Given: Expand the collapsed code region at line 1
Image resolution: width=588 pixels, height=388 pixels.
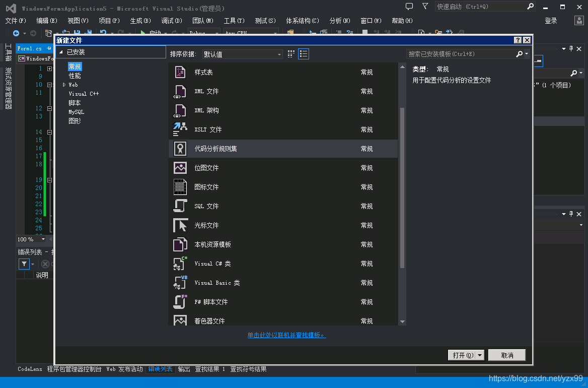Looking at the screenshot, I should click(x=49, y=69).
